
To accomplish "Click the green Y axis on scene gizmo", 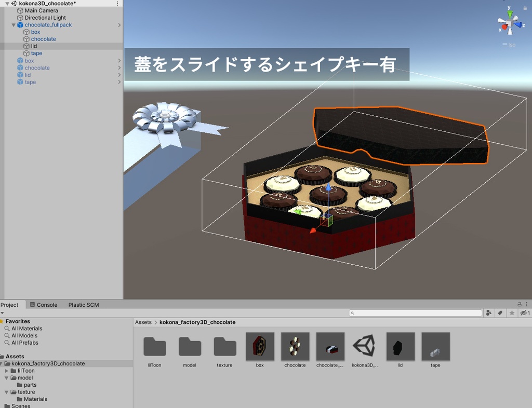I will pos(510,14).
